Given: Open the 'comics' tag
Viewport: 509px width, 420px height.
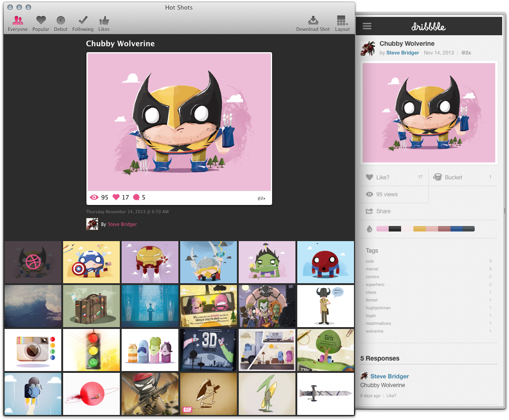Looking at the screenshot, I should click(372, 277).
